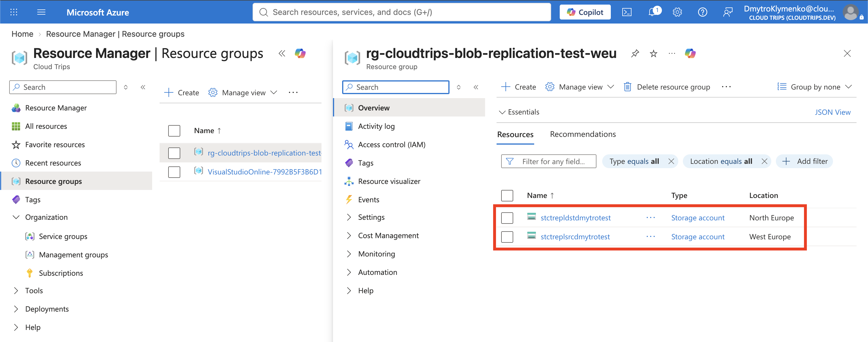Click the Microsoft Azure home logo text
This screenshot has height=342, width=868.
[98, 12]
